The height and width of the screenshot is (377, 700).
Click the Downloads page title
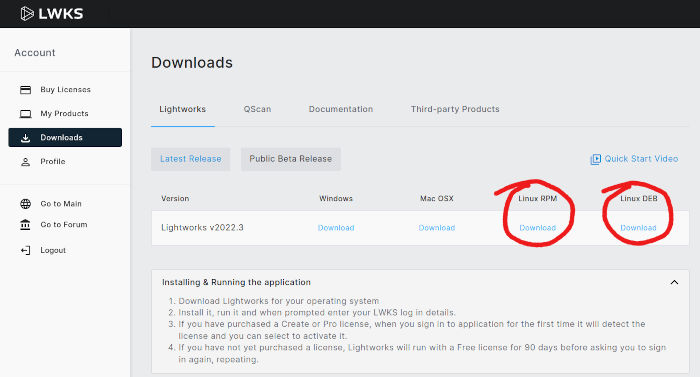pyautogui.click(x=192, y=63)
